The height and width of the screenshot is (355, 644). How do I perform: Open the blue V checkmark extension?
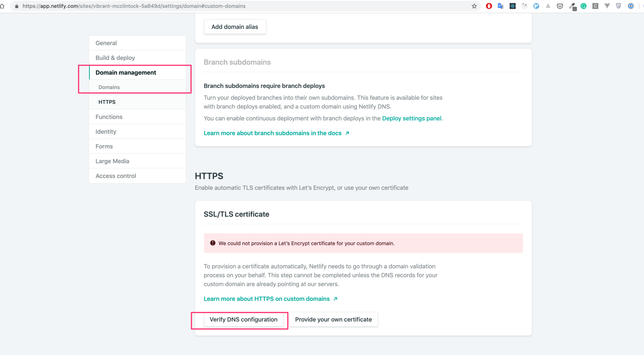coord(536,6)
